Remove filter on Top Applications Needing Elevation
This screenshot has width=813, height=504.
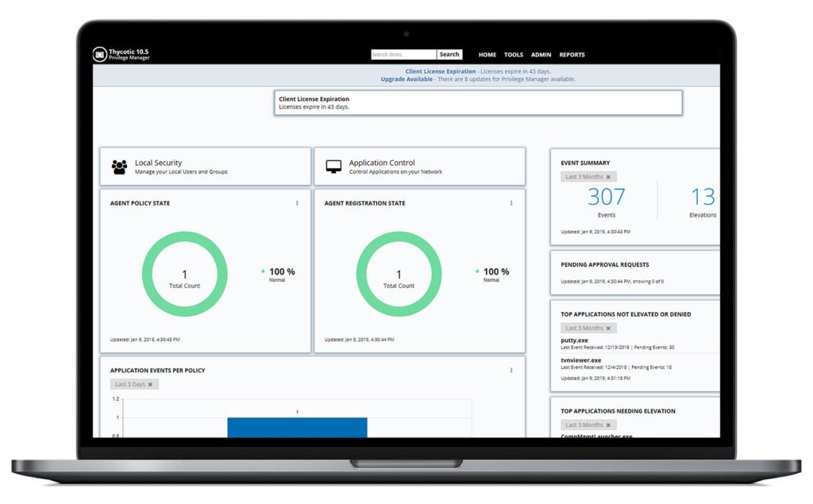tap(607, 425)
